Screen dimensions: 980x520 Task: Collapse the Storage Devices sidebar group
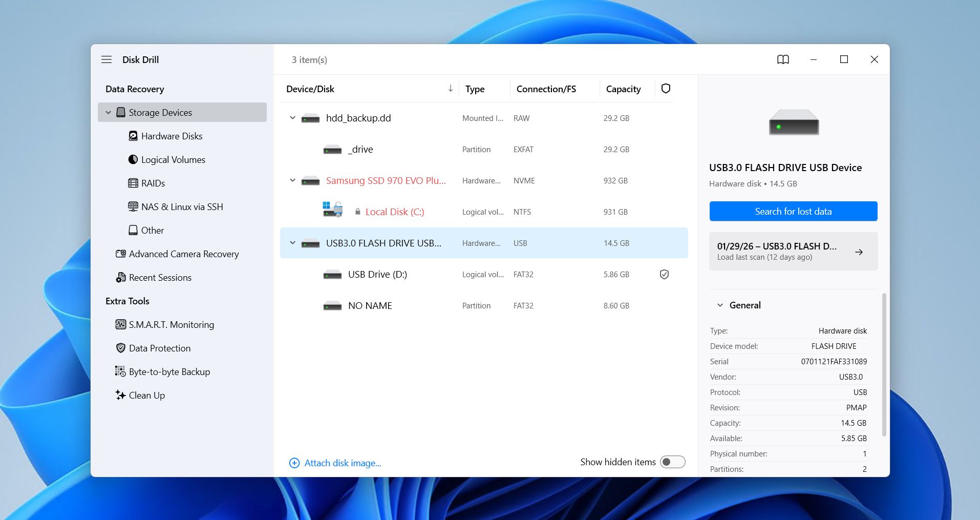point(108,113)
